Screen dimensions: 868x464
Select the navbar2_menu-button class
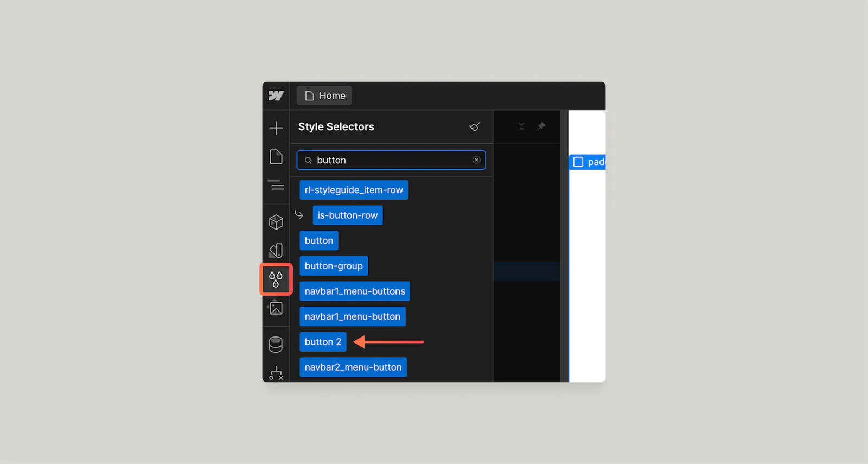click(x=353, y=367)
